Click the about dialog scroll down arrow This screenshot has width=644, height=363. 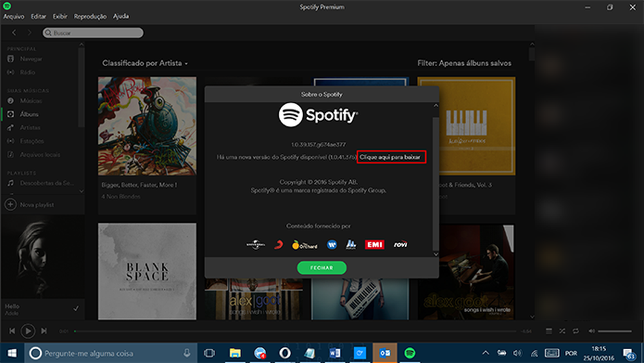tap(436, 254)
